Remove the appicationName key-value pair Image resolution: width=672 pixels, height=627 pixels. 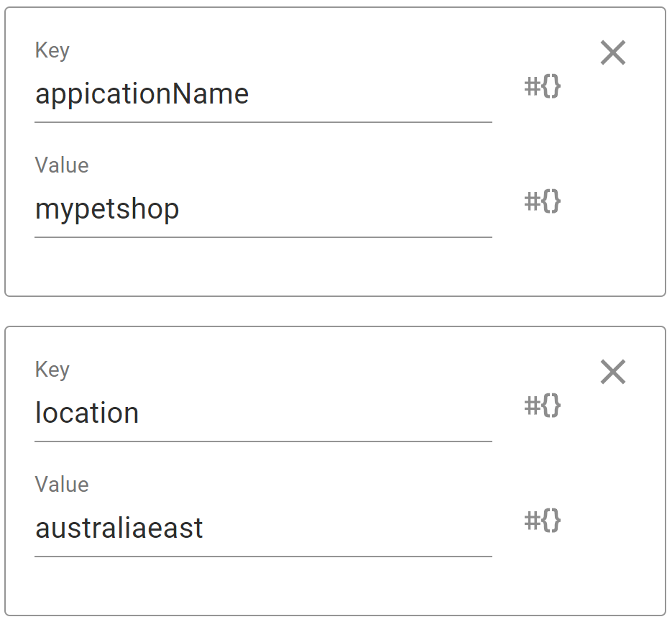613,52
